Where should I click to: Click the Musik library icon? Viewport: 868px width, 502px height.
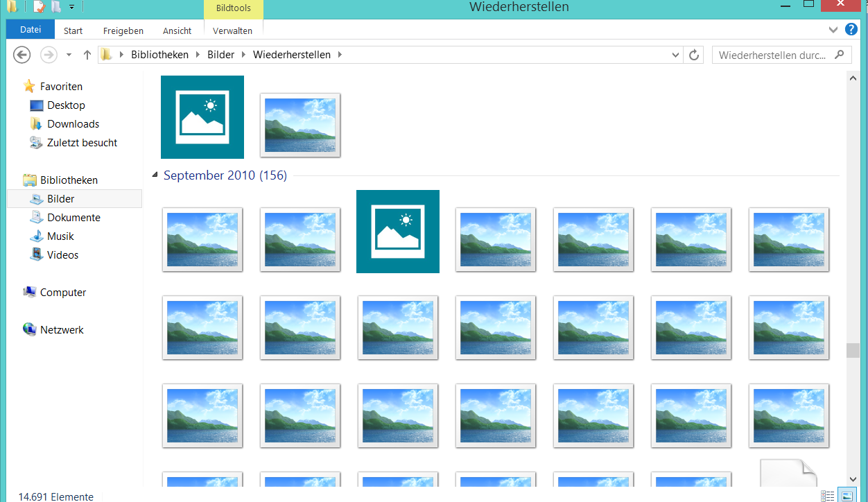[37, 236]
